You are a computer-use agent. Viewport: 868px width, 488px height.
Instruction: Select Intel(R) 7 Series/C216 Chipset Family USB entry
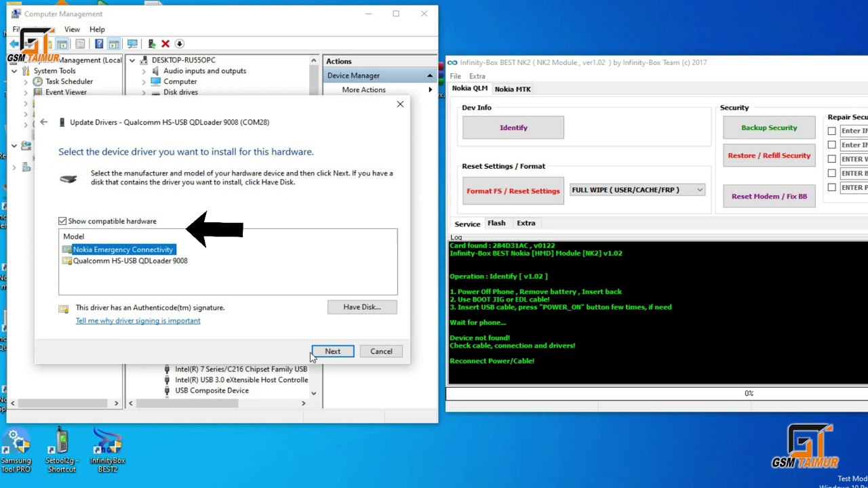pos(241,369)
